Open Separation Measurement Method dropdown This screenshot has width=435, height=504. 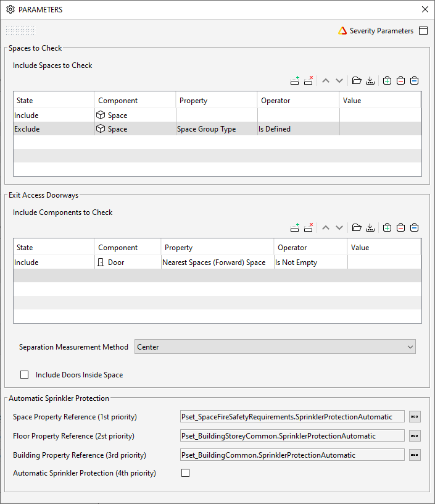click(x=275, y=347)
